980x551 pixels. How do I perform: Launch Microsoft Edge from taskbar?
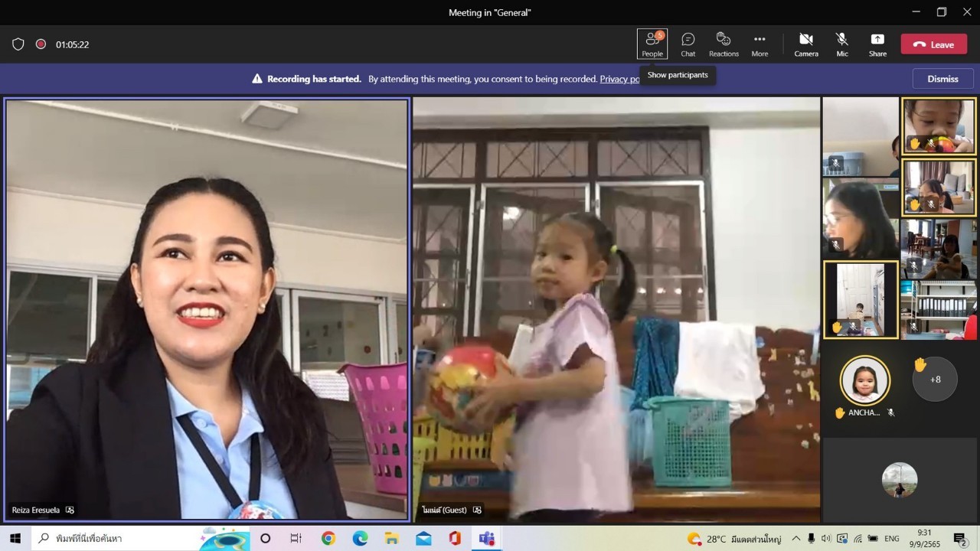pyautogui.click(x=360, y=539)
